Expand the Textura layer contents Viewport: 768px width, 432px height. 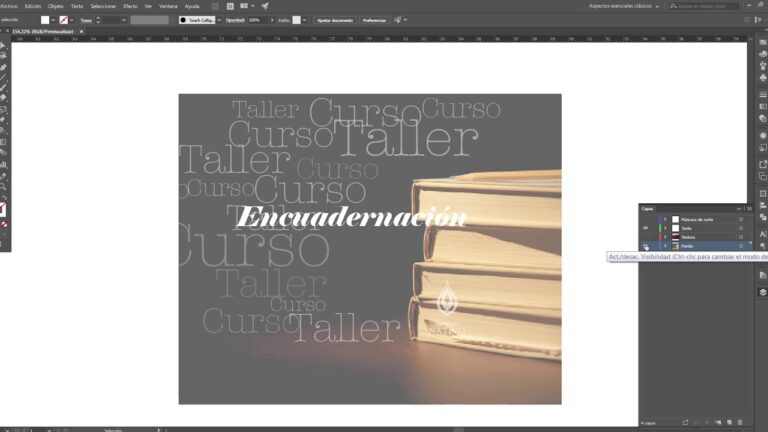pyautogui.click(x=665, y=237)
